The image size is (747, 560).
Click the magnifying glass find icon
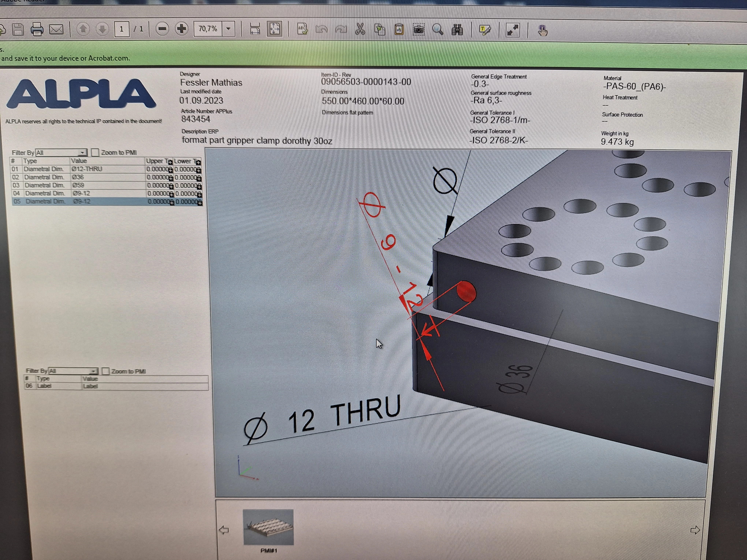tap(438, 30)
